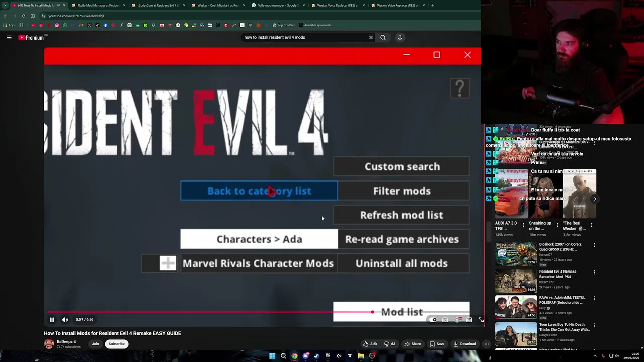Enter fullscreen on the video player
644x362 pixels.
480,320
